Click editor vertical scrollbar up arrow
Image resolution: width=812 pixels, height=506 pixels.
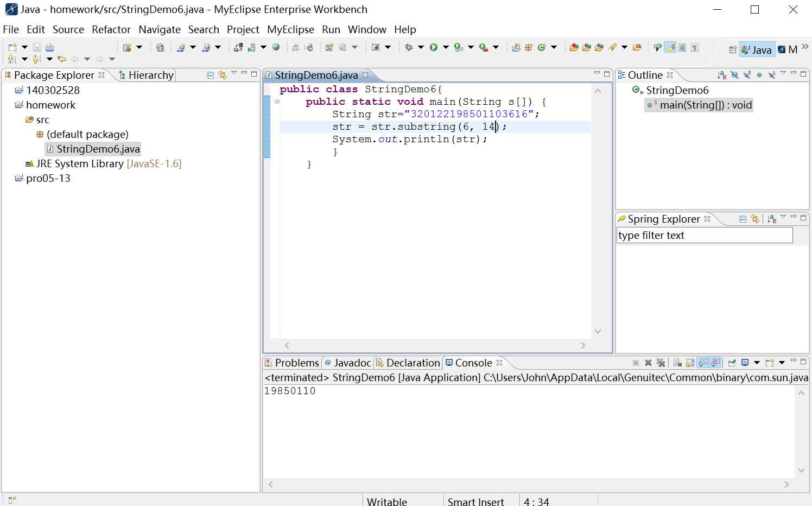(x=598, y=91)
